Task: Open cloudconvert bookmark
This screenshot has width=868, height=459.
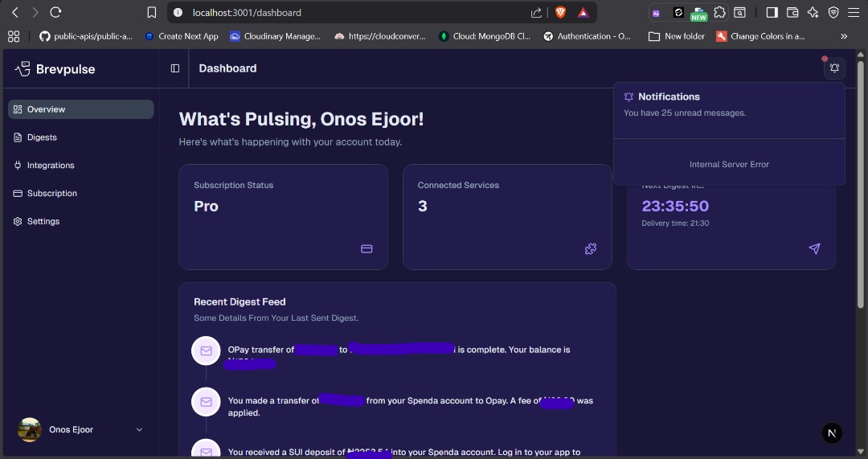Action: click(379, 36)
